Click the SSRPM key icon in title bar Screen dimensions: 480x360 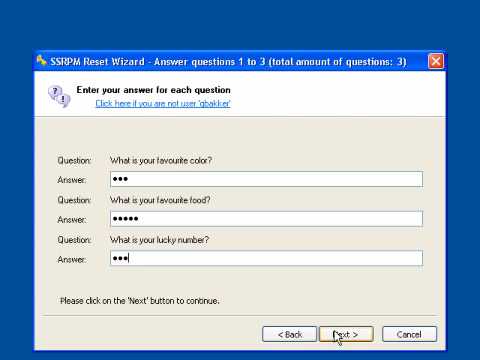(41, 61)
